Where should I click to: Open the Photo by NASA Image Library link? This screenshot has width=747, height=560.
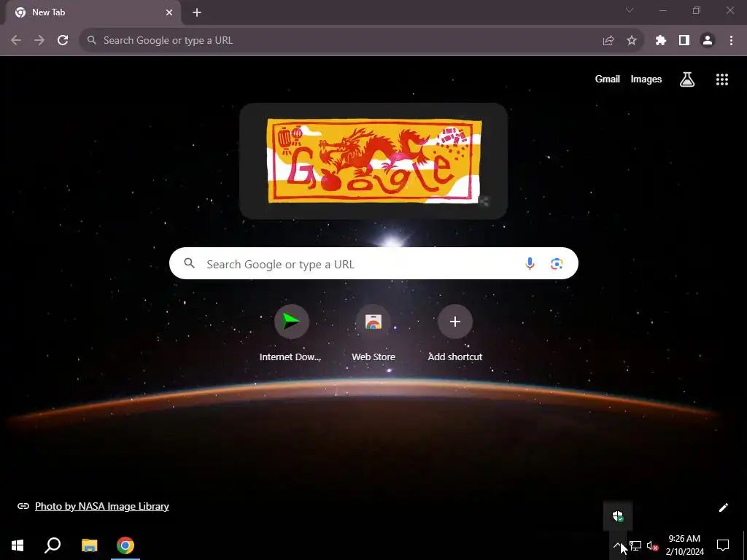pos(102,506)
